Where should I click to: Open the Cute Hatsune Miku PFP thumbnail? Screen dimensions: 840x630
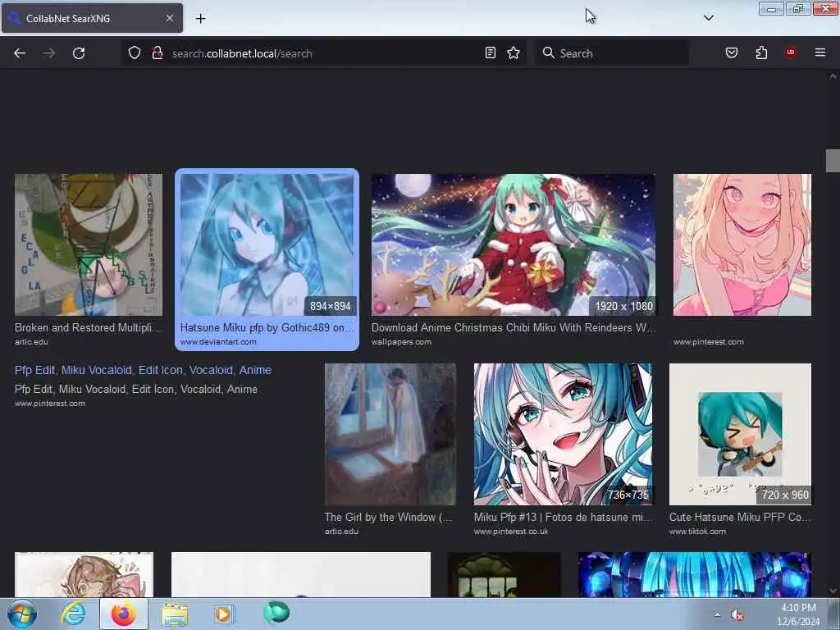tap(740, 434)
